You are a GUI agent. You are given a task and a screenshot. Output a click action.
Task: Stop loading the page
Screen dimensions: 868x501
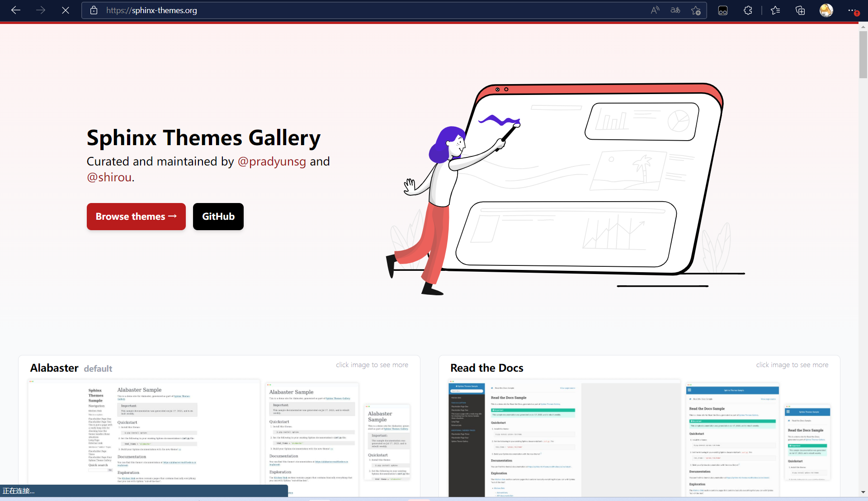[66, 10]
